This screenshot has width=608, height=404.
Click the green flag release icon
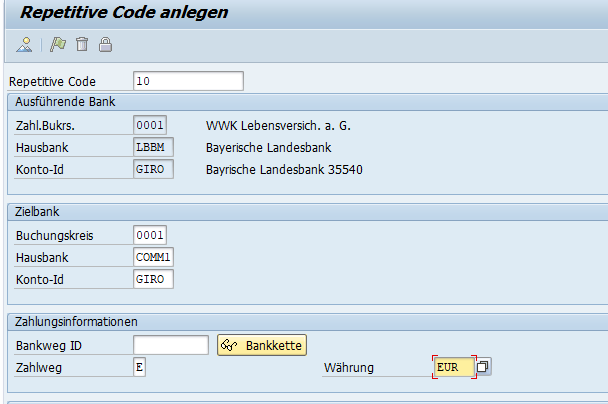[x=59, y=44]
